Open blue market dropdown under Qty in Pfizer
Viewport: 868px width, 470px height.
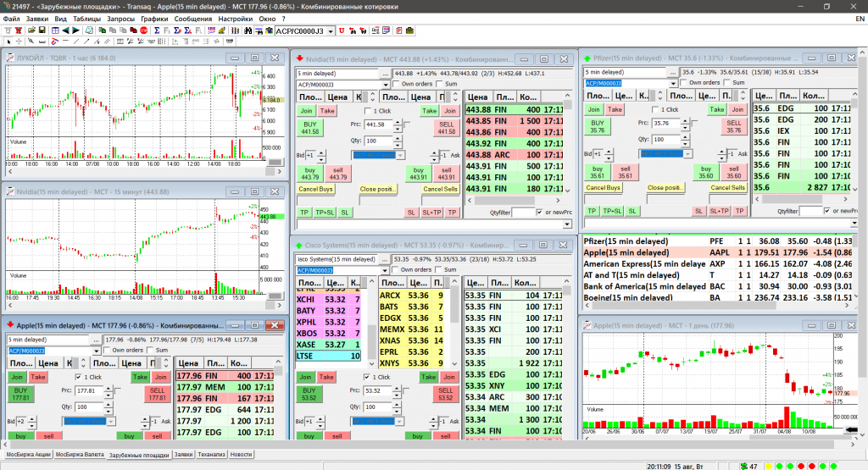687,154
